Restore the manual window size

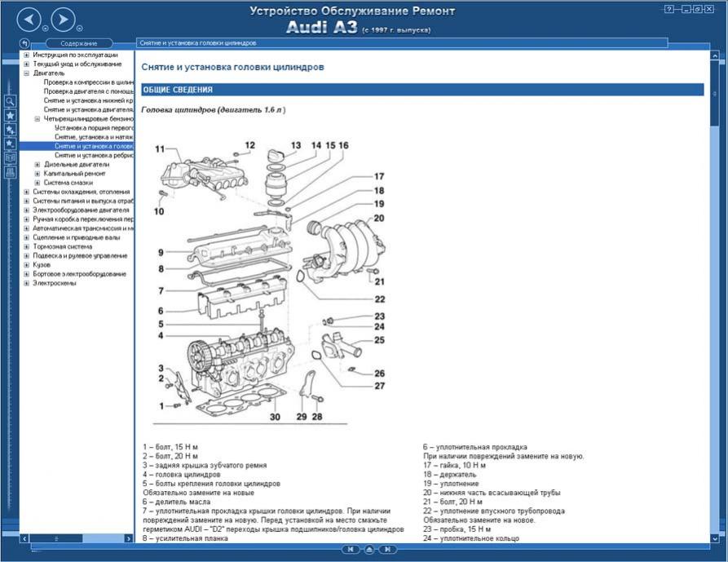click(x=697, y=9)
